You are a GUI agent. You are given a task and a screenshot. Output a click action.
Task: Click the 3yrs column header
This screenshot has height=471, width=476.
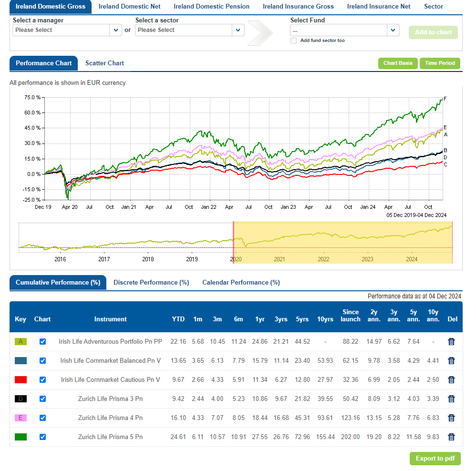pyautogui.click(x=281, y=319)
